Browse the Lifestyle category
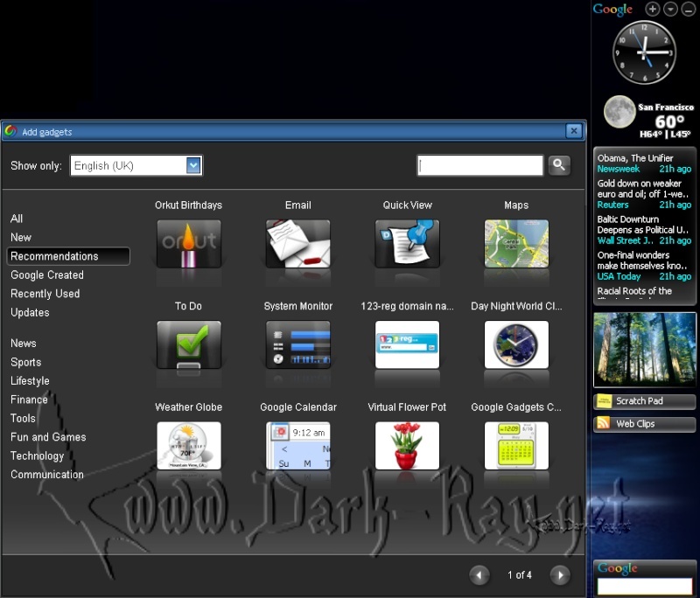 point(30,381)
